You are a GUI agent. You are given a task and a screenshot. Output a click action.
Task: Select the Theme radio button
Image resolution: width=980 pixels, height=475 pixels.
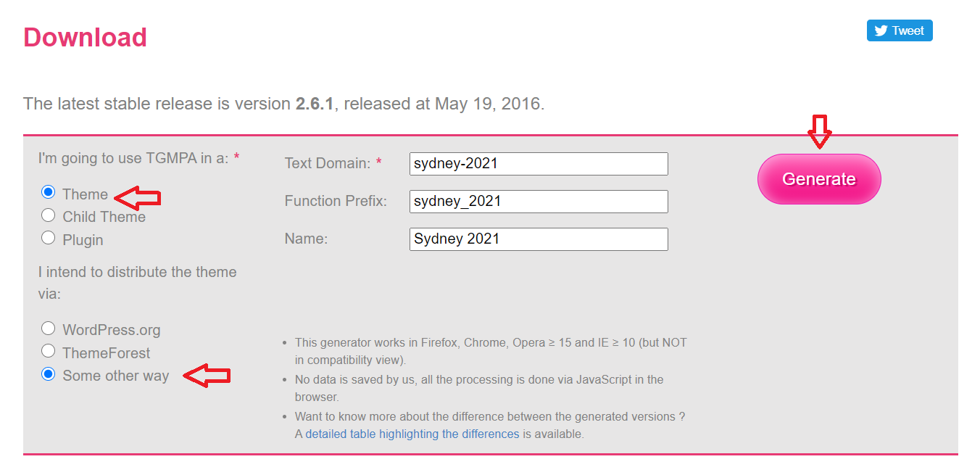tap(48, 193)
